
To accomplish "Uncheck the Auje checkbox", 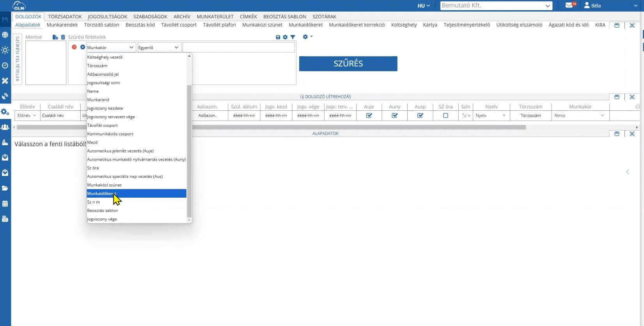I will (369, 115).
